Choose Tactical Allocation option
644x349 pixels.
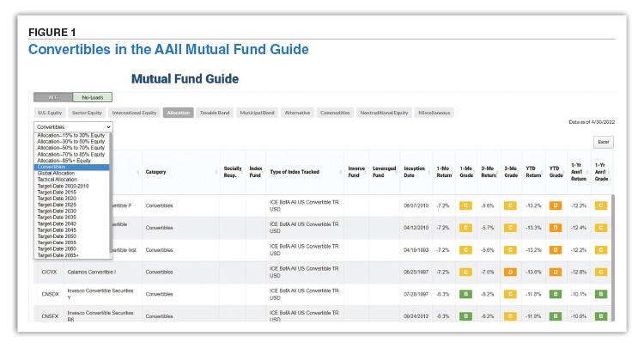coord(71,179)
